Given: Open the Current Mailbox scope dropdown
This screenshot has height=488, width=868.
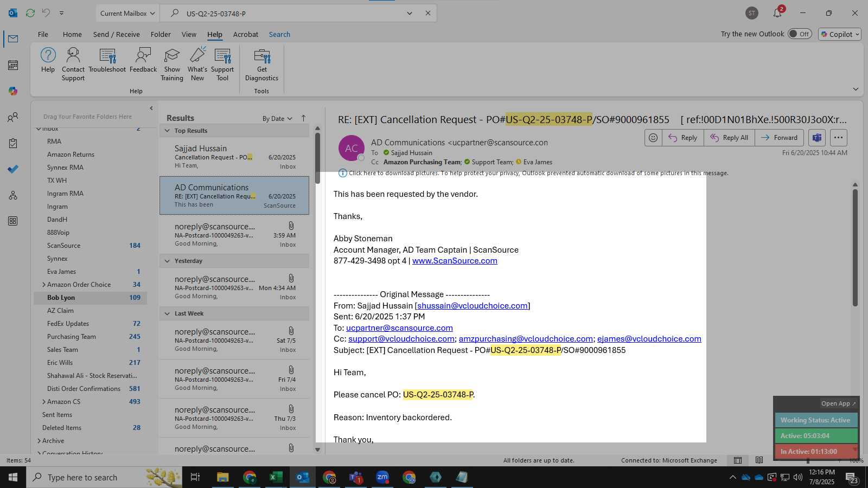Looking at the screenshot, I should pyautogui.click(x=127, y=13).
